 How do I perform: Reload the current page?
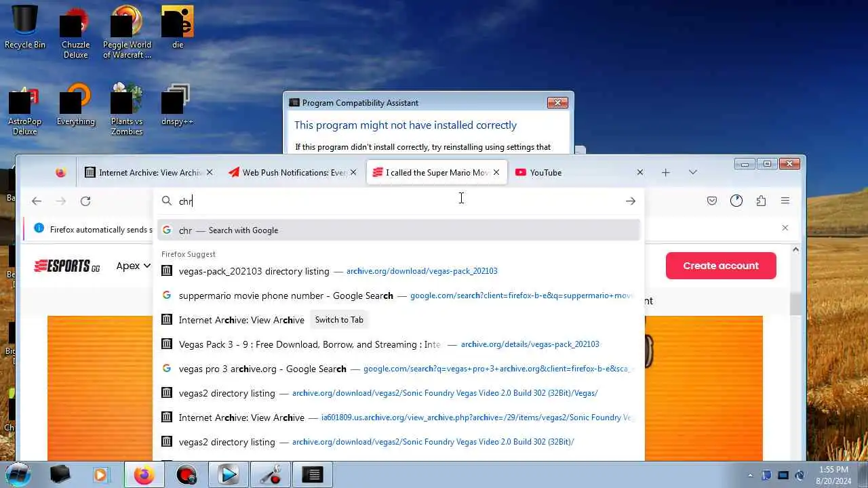85,201
